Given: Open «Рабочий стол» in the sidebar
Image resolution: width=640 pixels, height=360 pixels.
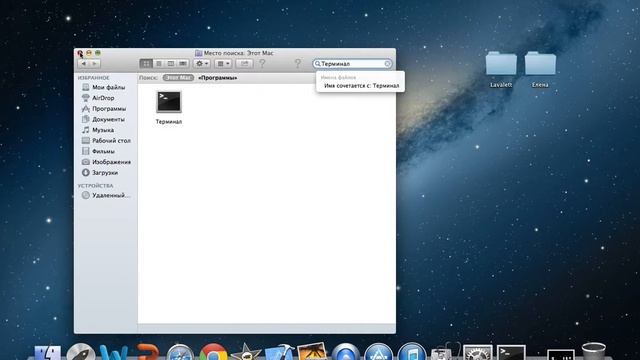Looking at the screenshot, I should click(x=107, y=140).
